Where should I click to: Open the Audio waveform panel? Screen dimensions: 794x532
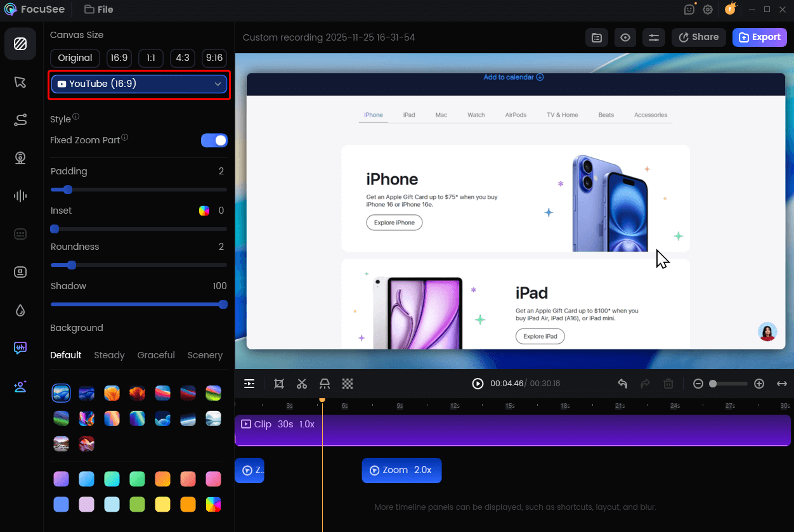tap(20, 196)
